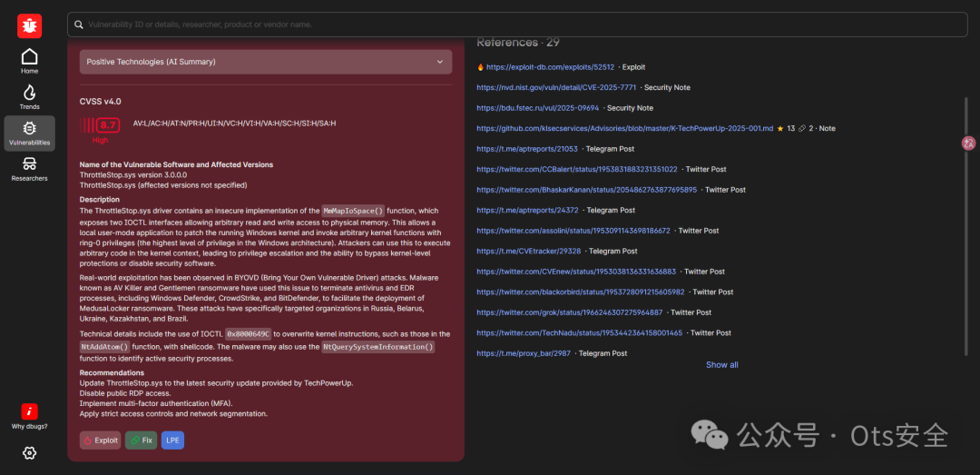
Task: Open the twitter BhaskarKanan status link
Action: click(586, 190)
